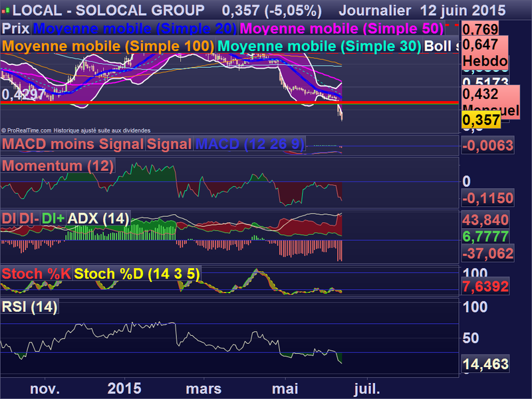Click the 'mai' date axis label
Screen dimensions: 532x399
[x=285, y=389]
